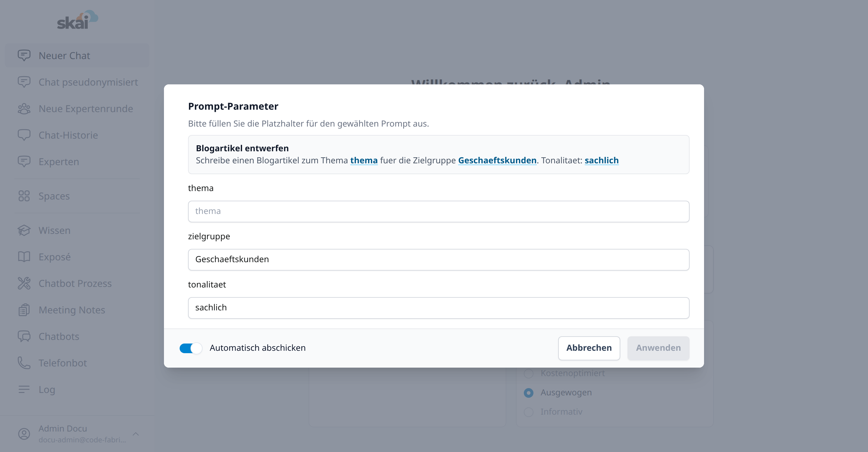Screen dimensions: 868x452
Task: Open Meeting Notes clipboard icon
Action: pos(24,310)
